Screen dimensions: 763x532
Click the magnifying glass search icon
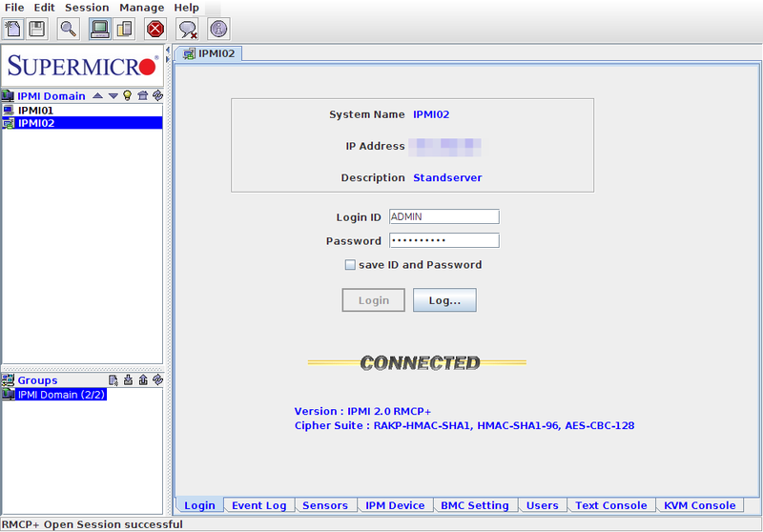point(68,29)
